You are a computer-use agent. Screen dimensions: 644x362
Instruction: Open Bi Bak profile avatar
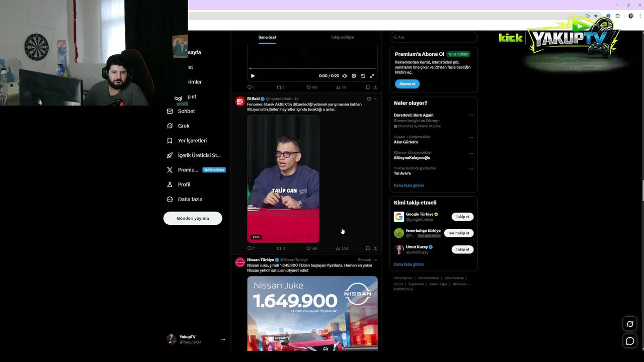pos(240,102)
